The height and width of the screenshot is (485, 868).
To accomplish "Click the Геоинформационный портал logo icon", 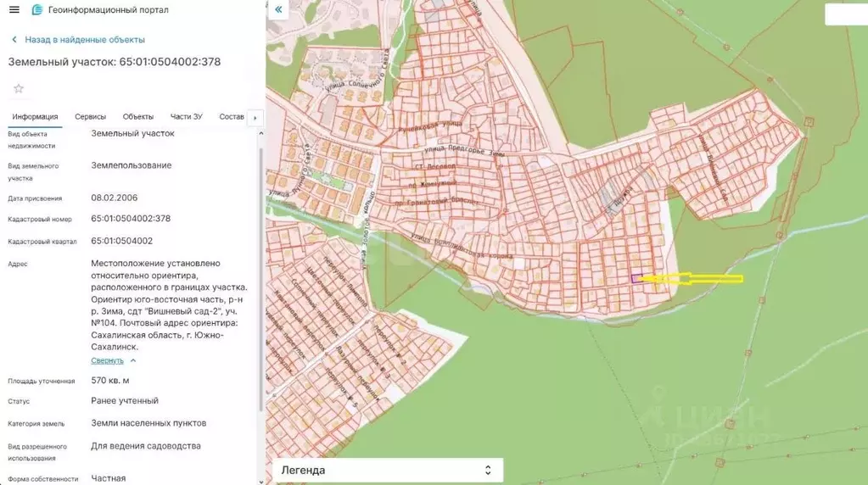I will (37, 10).
